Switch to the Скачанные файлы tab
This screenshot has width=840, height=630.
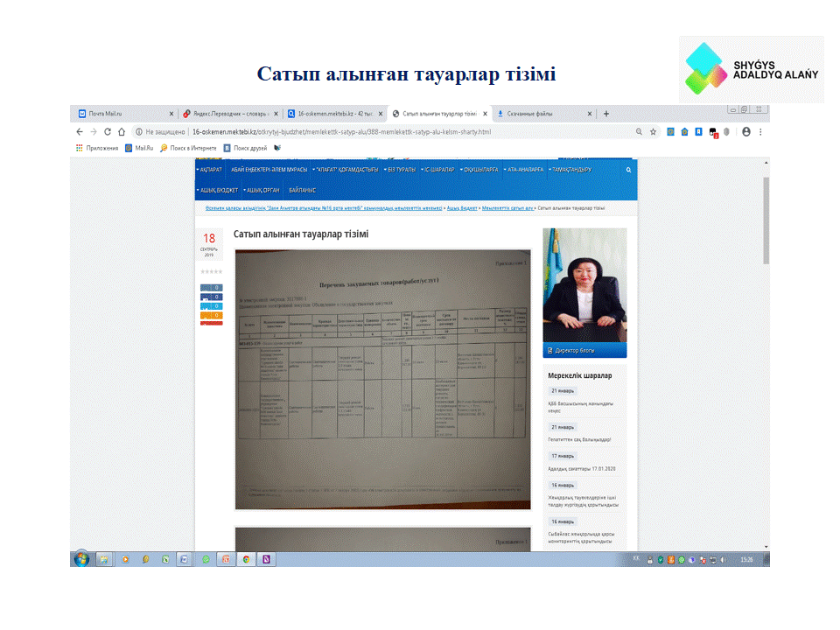(x=543, y=114)
